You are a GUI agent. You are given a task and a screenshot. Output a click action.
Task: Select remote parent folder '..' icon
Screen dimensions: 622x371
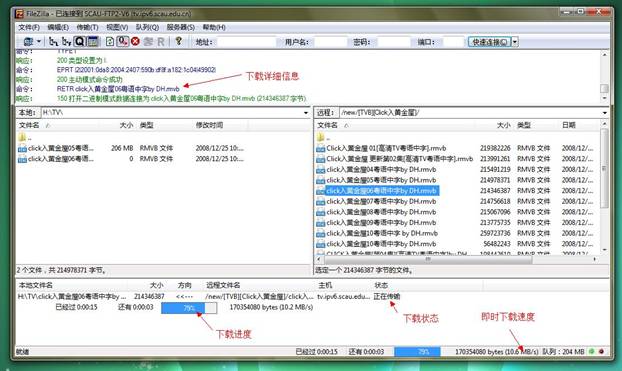(x=320, y=138)
